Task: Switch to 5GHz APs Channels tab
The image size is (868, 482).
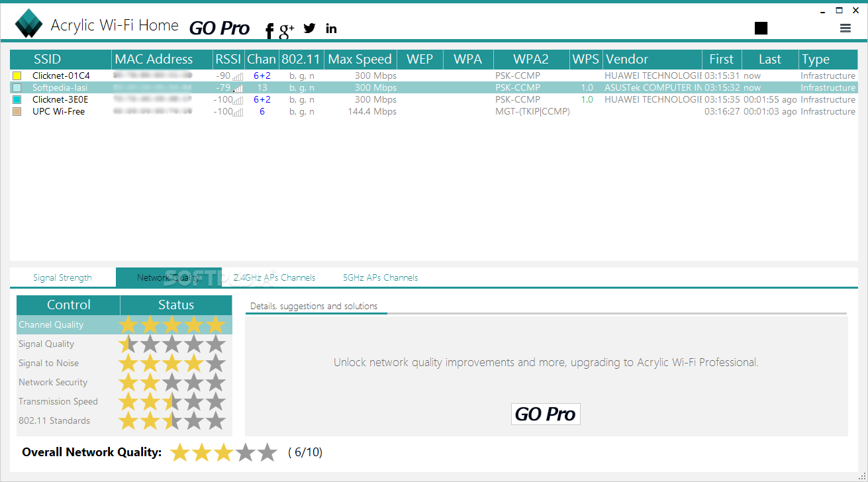Action: pyautogui.click(x=380, y=277)
